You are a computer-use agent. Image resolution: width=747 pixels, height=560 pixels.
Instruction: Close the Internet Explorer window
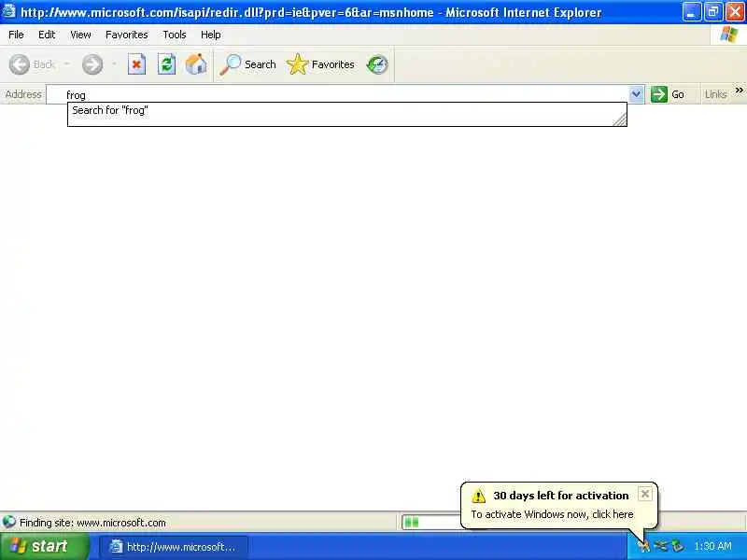tap(735, 12)
